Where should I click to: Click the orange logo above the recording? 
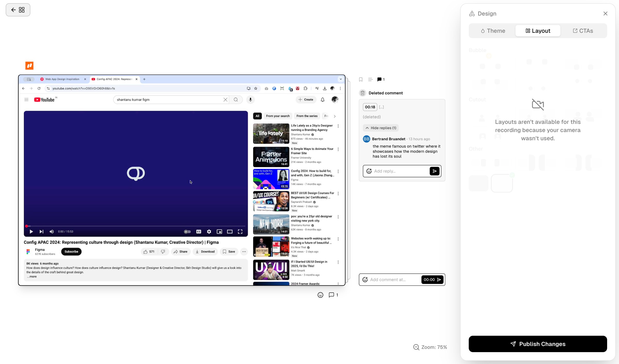(x=29, y=66)
